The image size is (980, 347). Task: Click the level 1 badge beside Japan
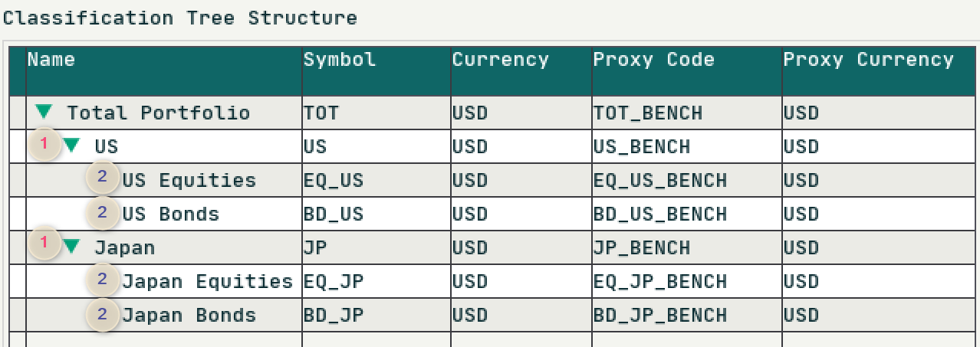(x=44, y=244)
